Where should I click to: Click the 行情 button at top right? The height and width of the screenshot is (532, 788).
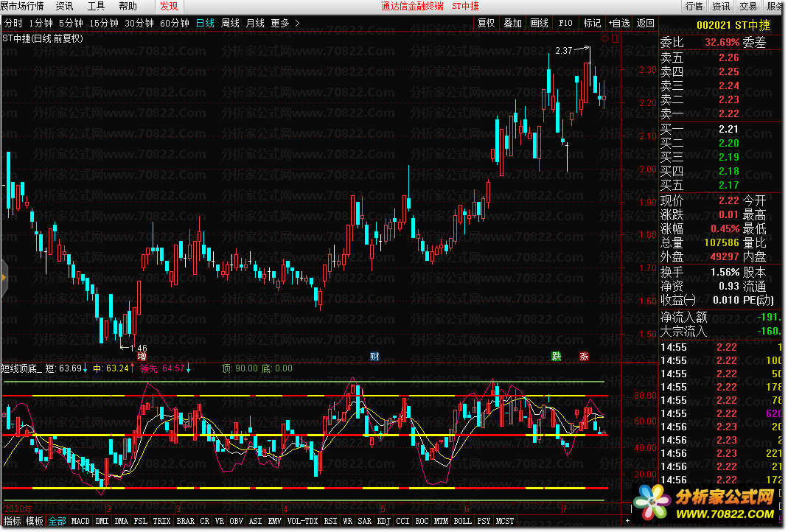[694, 6]
